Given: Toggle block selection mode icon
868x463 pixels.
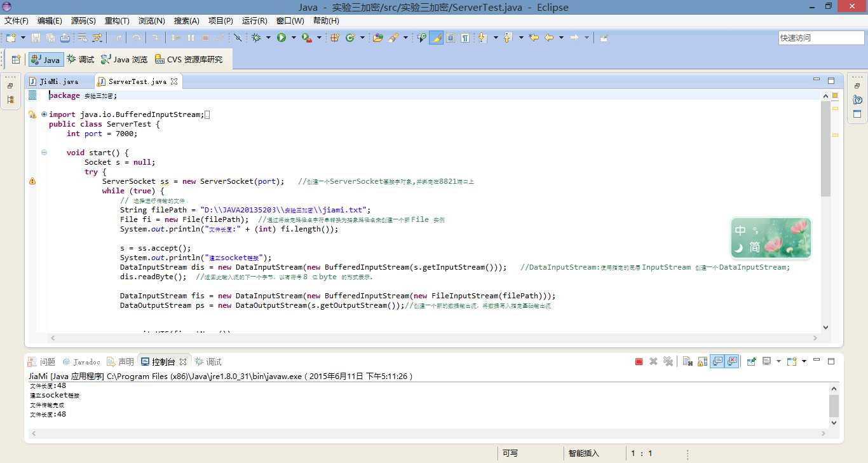Looking at the screenshot, I should click(451, 38).
